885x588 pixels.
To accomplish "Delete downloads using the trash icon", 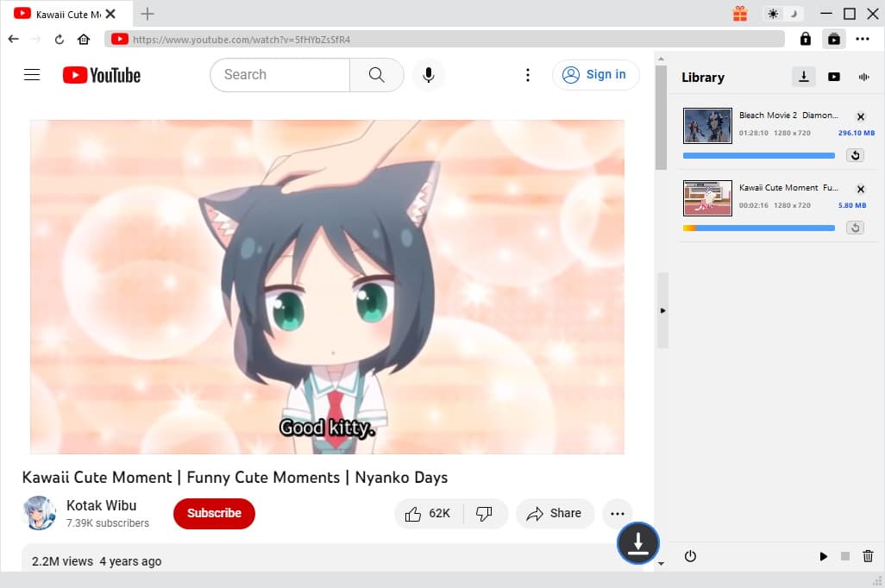I will (x=868, y=557).
